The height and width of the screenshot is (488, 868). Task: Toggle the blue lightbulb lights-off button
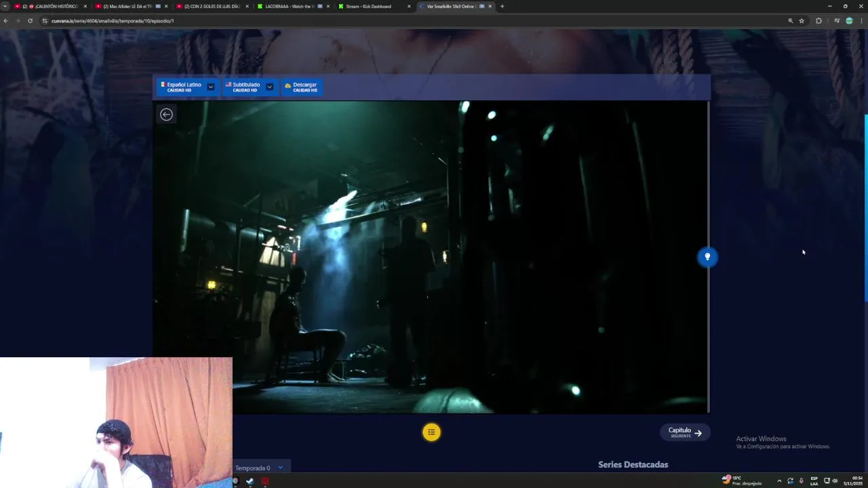pyautogui.click(x=707, y=257)
